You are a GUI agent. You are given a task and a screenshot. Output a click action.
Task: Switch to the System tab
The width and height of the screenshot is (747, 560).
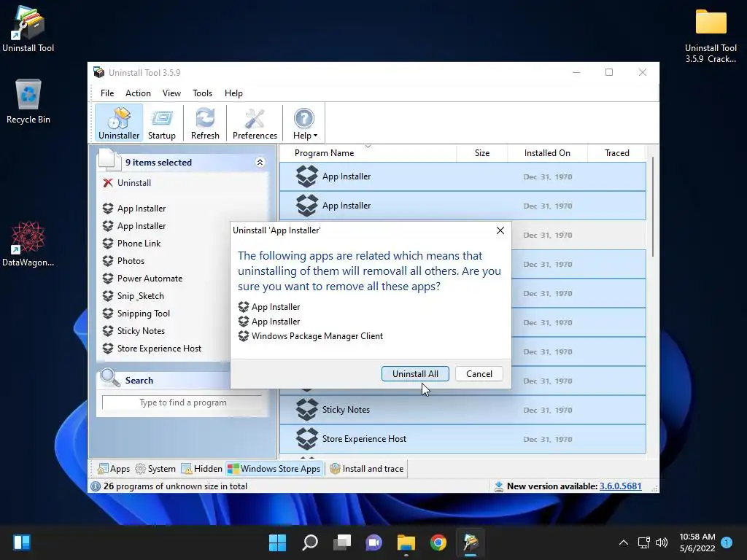(155, 469)
